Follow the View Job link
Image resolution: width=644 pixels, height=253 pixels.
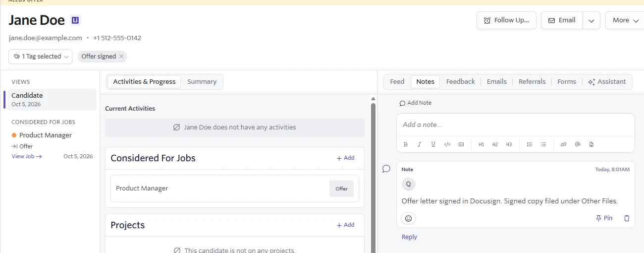(x=27, y=156)
